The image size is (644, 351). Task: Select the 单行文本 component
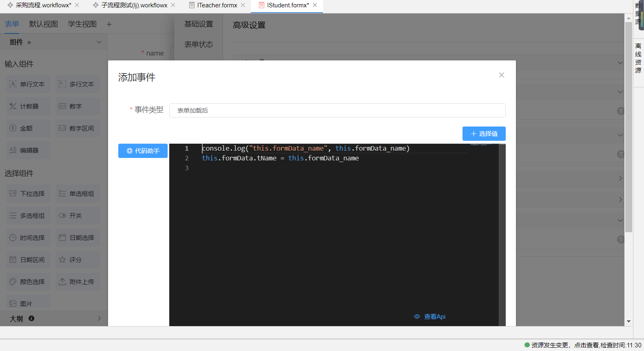tap(28, 84)
